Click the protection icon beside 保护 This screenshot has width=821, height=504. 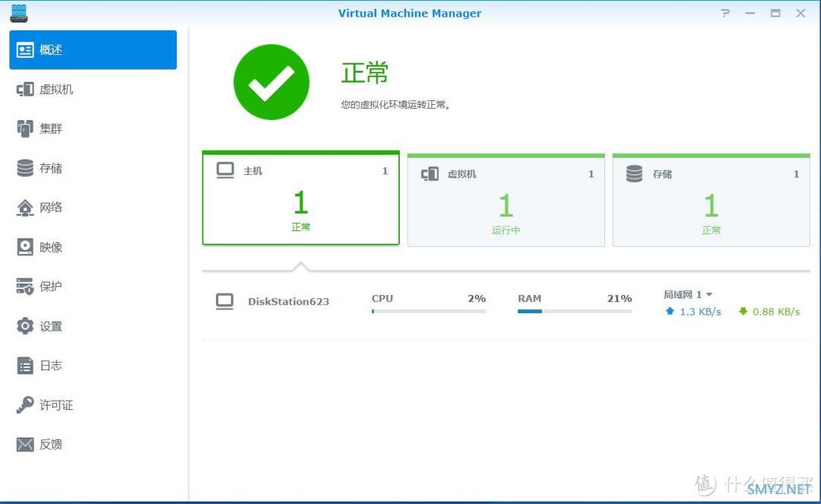25,287
